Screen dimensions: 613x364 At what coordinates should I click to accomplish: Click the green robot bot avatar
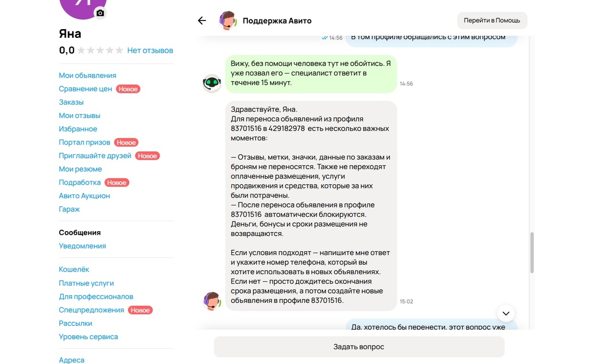(212, 83)
